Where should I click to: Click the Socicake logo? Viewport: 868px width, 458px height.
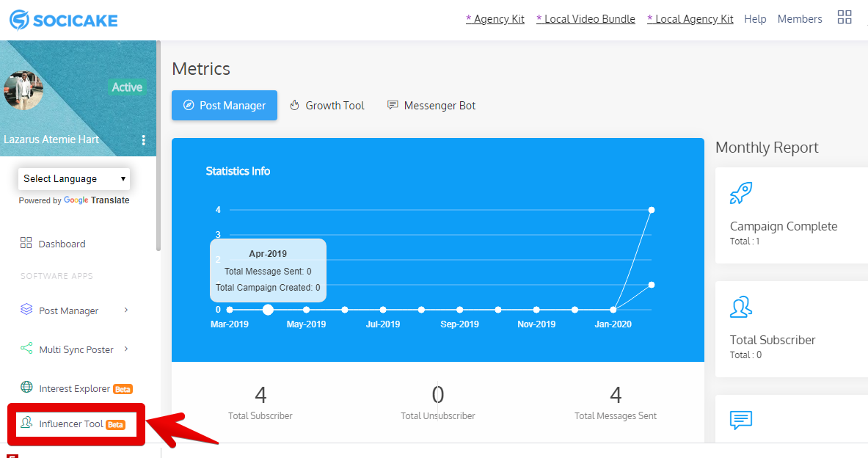tap(64, 20)
